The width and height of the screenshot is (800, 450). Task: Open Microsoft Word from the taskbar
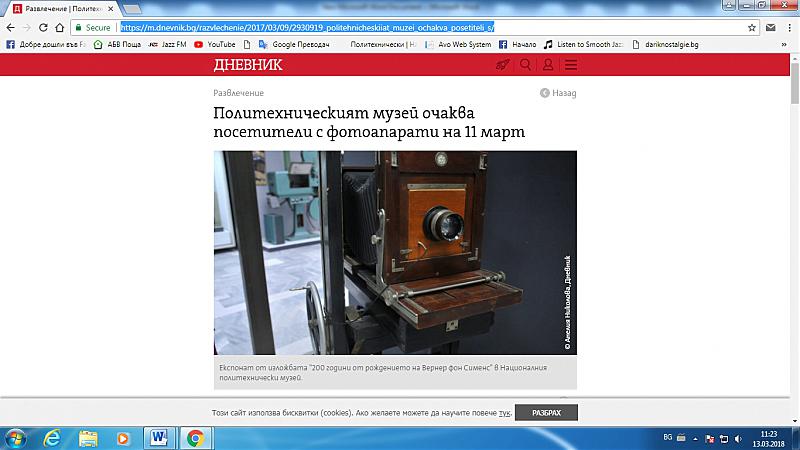[x=159, y=437]
